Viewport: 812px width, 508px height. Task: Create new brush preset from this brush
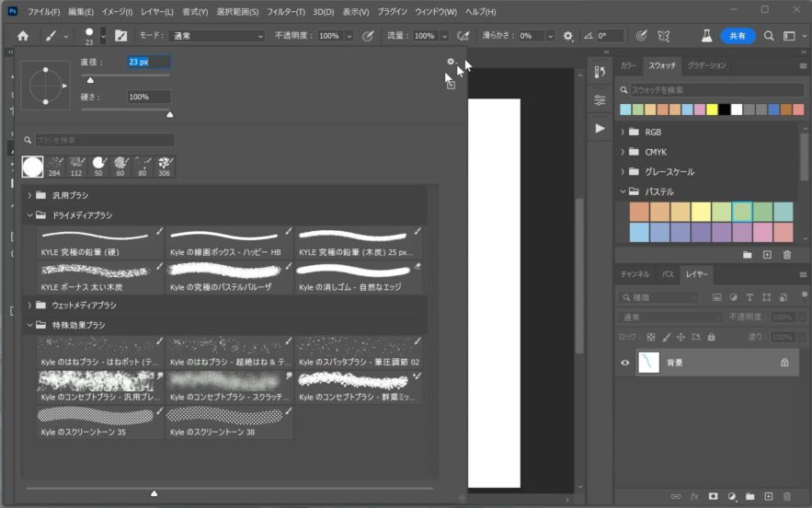451,85
